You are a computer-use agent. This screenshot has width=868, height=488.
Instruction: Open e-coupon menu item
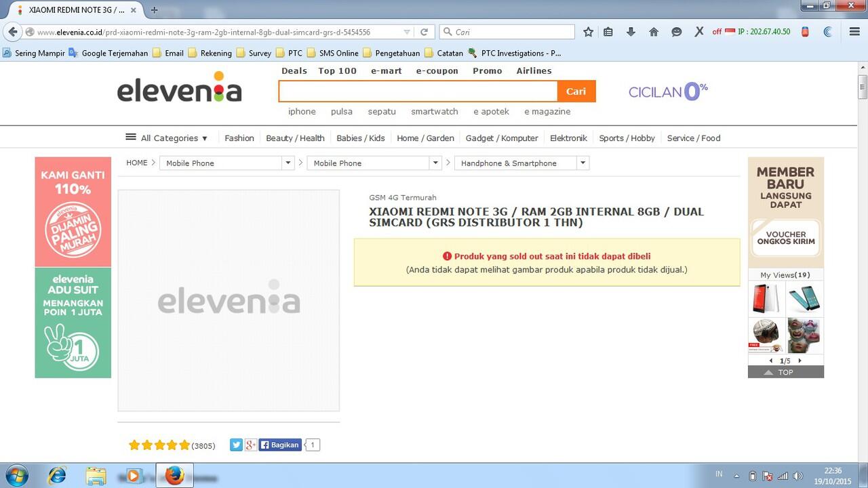click(437, 70)
